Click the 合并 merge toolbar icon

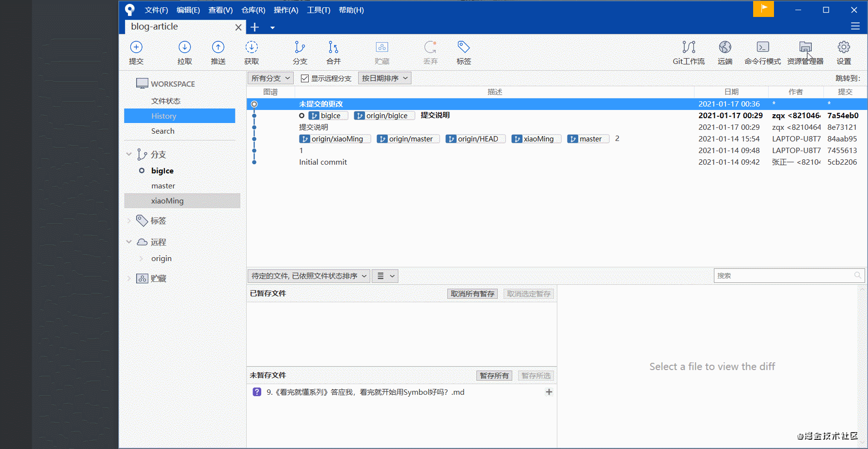333,47
